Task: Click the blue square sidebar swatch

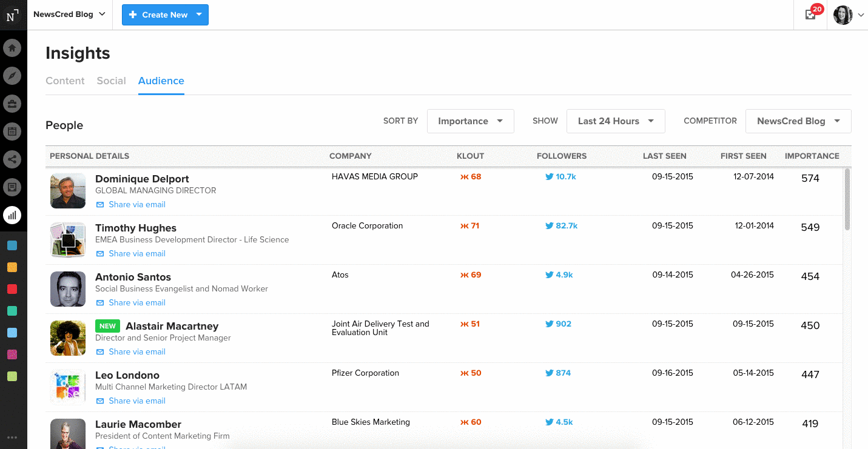Action: click(12, 245)
